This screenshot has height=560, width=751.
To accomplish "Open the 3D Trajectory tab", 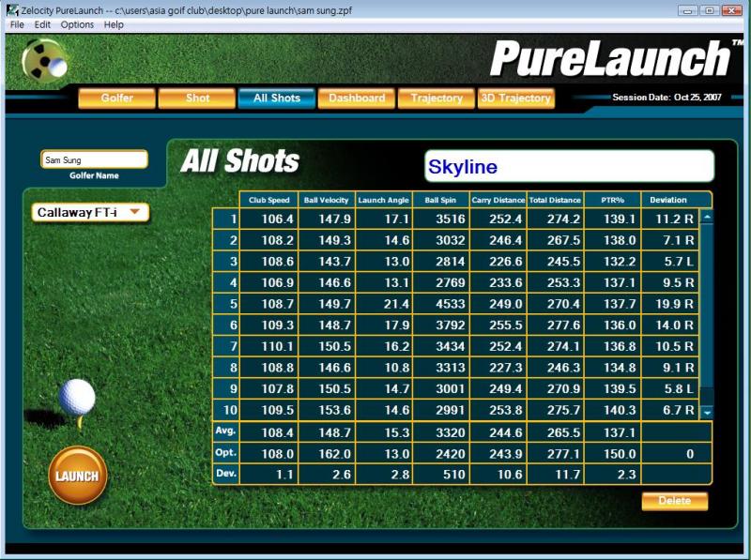I will point(515,98).
